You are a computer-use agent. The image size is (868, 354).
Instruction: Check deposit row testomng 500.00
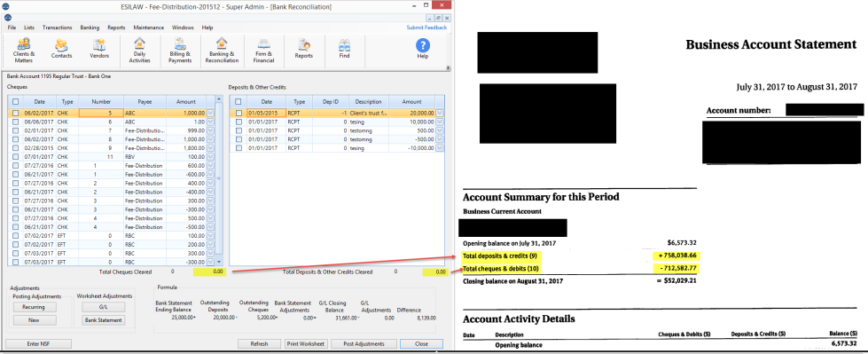pyautogui.click(x=238, y=130)
